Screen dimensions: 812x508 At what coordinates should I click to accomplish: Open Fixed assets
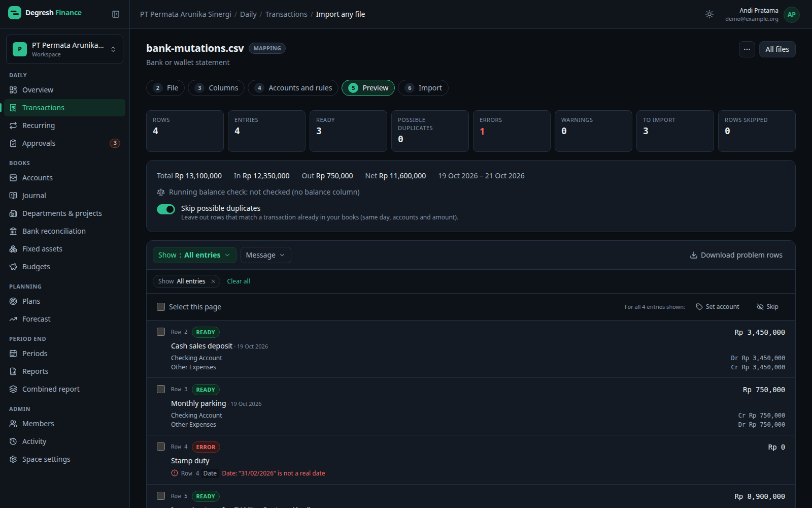(x=64, y=249)
